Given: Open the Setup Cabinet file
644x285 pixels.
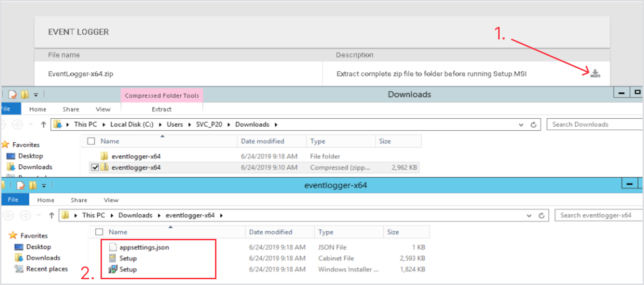Looking at the screenshot, I should pyautogui.click(x=128, y=259).
